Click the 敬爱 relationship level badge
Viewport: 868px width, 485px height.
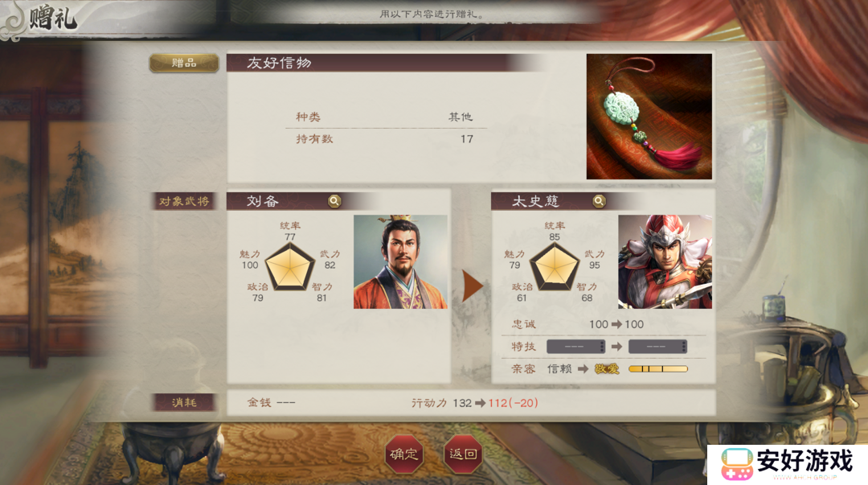pos(607,368)
